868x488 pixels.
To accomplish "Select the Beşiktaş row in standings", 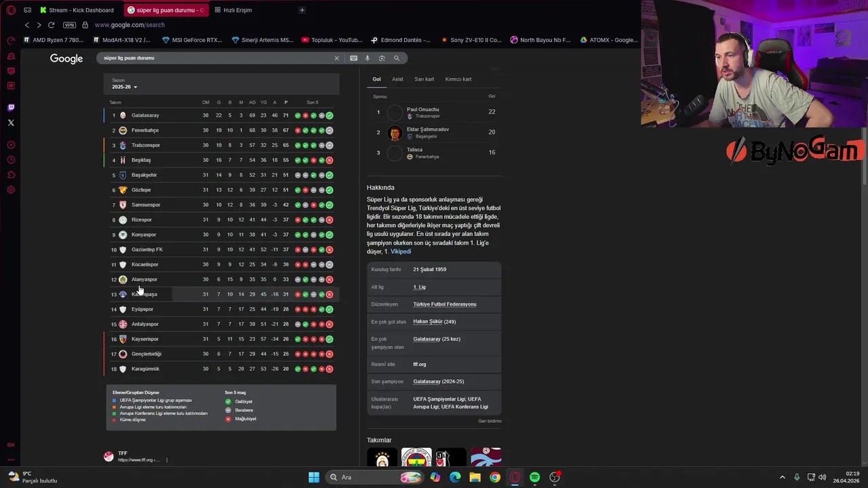I will coord(222,160).
